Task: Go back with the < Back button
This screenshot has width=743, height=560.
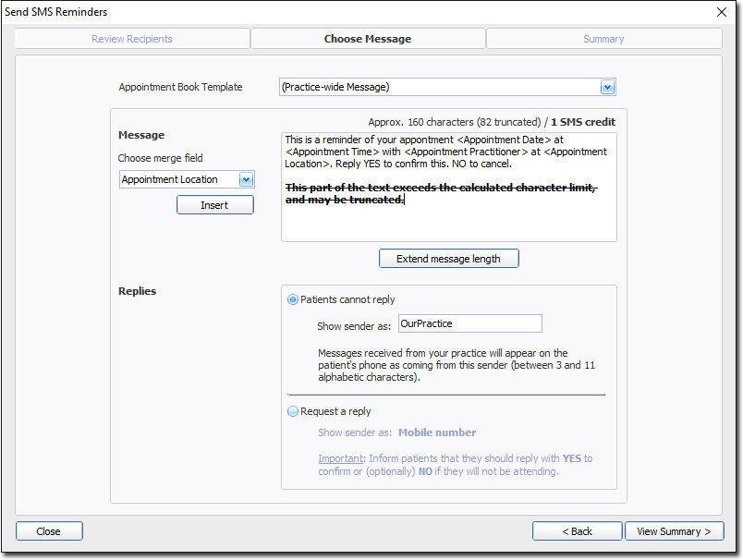Action: [x=577, y=531]
